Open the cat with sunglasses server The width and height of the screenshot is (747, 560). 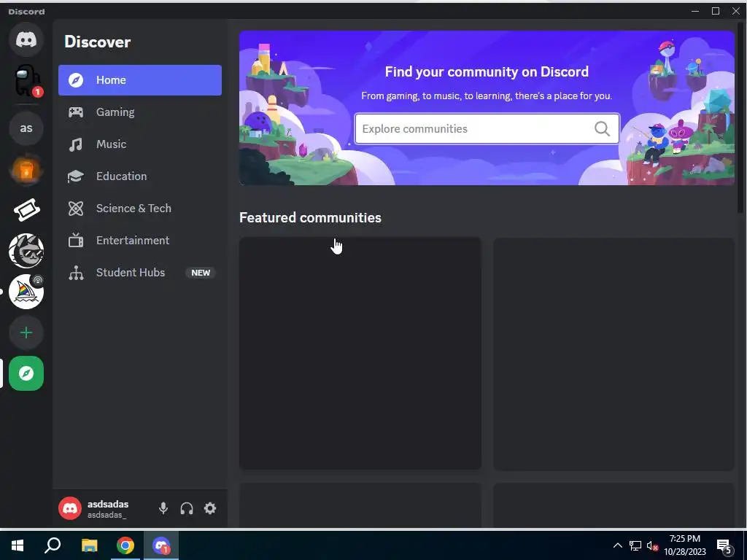(x=26, y=251)
